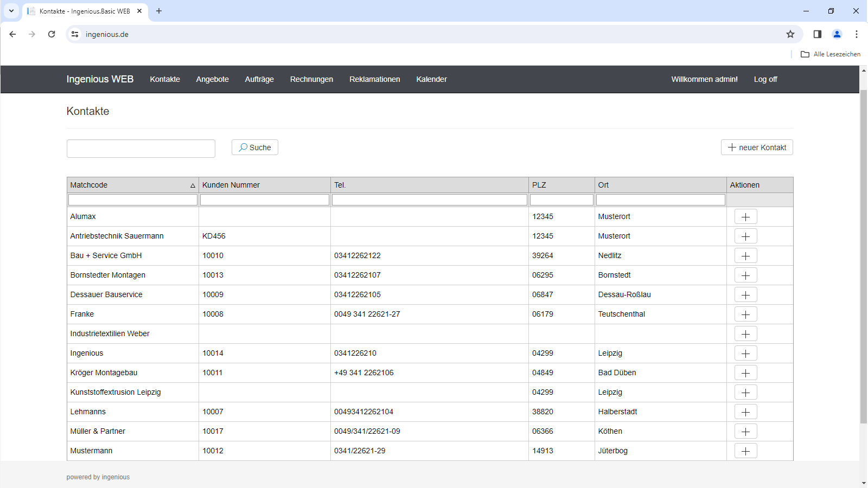Click customer number 10017

tap(213, 432)
